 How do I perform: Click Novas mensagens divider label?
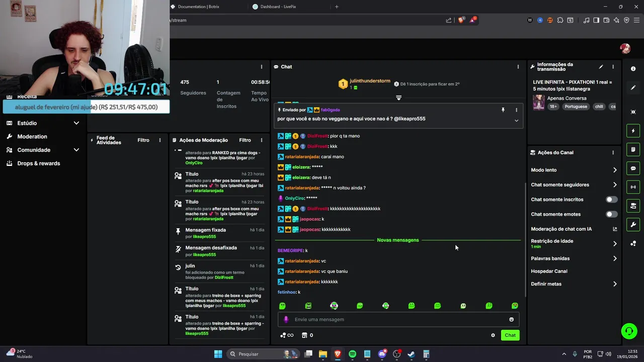tap(398, 240)
